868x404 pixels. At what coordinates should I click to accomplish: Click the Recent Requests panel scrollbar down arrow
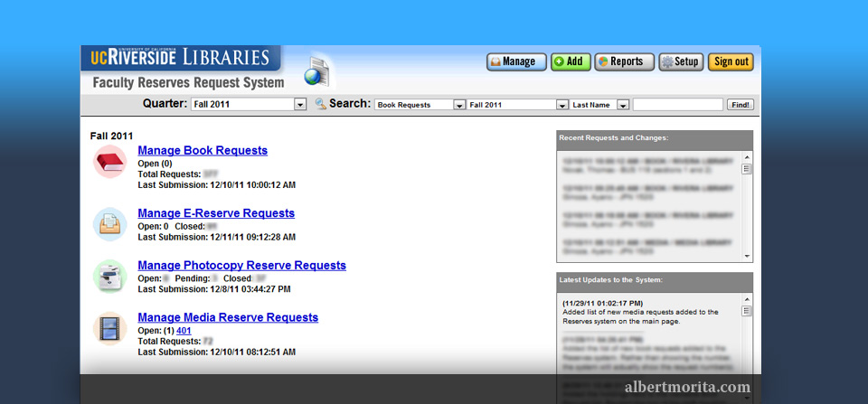coord(747,257)
